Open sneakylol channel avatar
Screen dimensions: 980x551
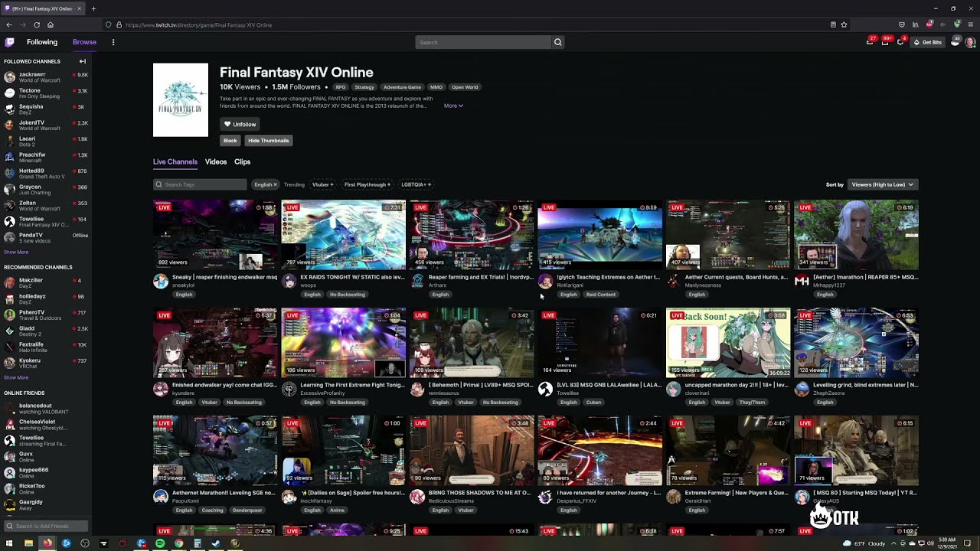160,282
